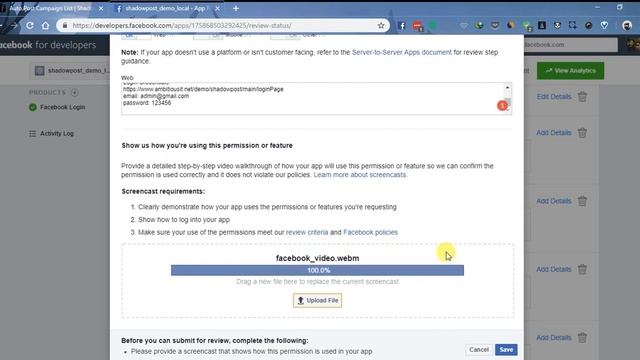
Task: Click the 'email: admin@gmail.com' line
Action: point(156,96)
